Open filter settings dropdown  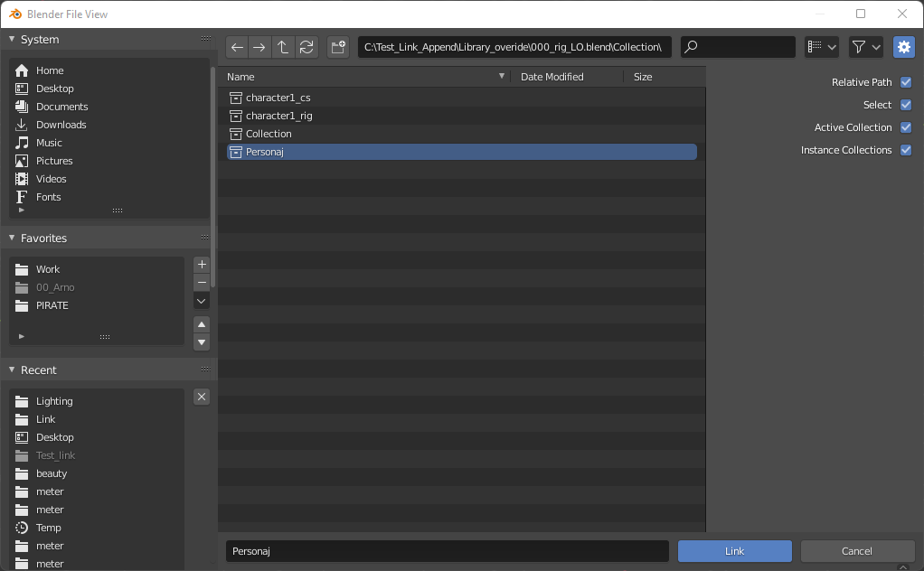click(865, 47)
